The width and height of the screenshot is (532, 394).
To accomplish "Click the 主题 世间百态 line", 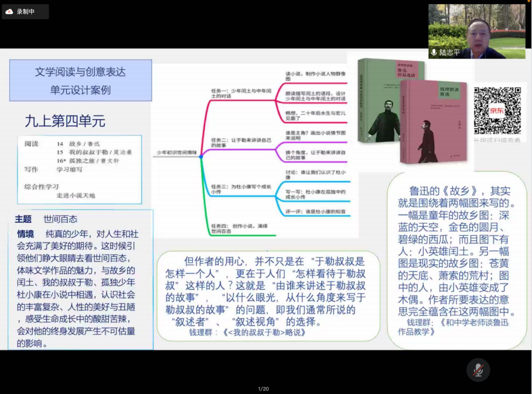I will click(x=46, y=219).
